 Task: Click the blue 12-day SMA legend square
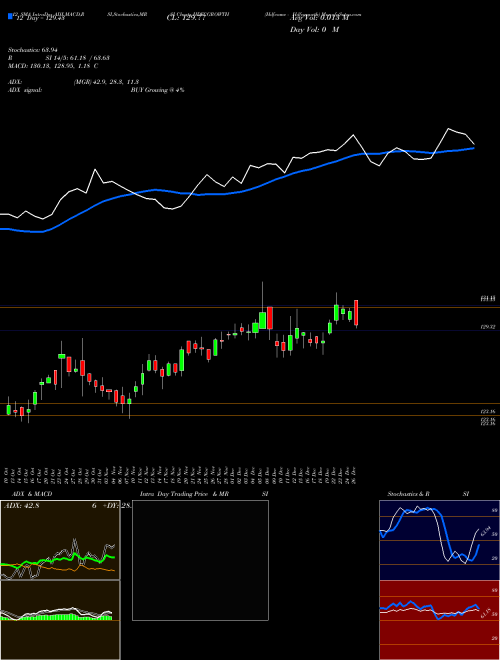10,16
